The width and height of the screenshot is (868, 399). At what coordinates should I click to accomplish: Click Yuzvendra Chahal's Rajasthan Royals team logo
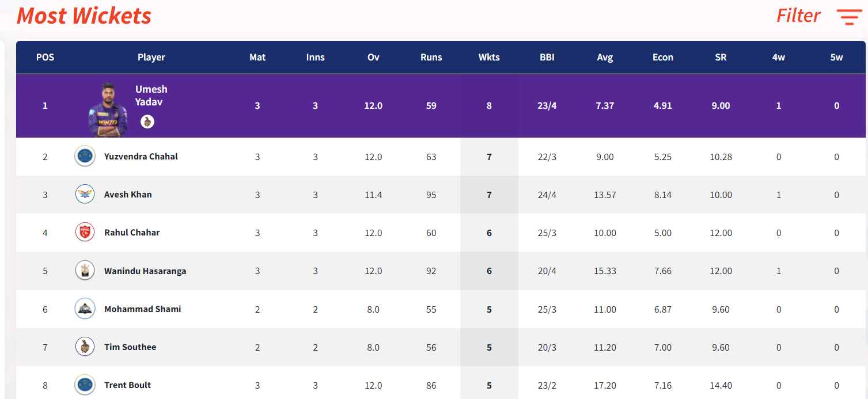point(85,157)
